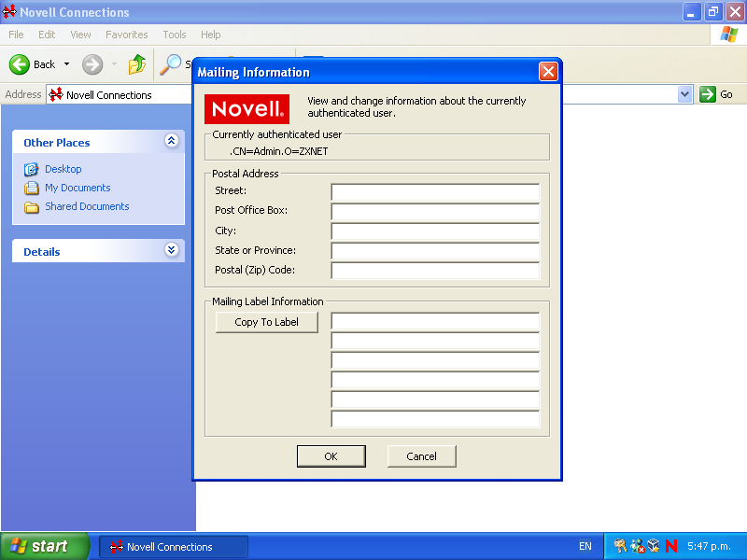Confirm the dialog with OK

click(331, 456)
